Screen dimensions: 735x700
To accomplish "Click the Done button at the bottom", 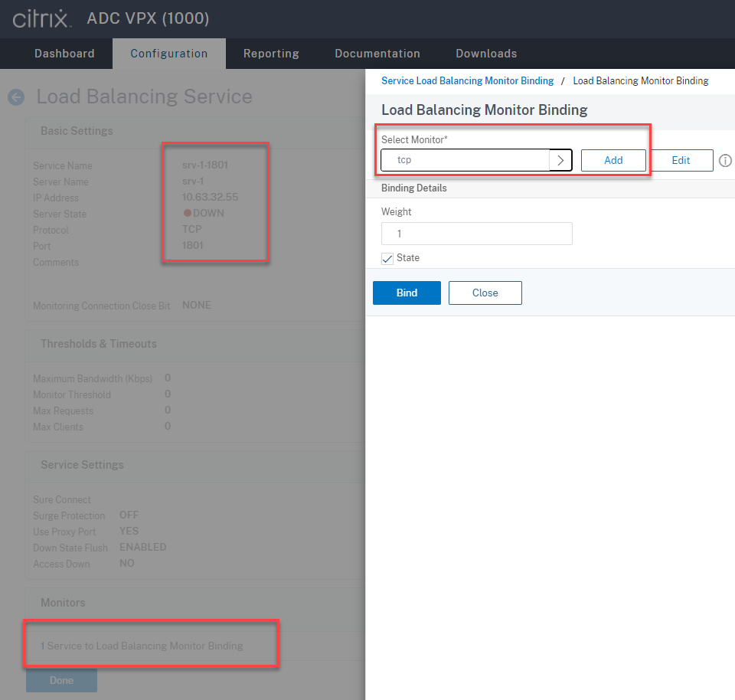I will (61, 680).
